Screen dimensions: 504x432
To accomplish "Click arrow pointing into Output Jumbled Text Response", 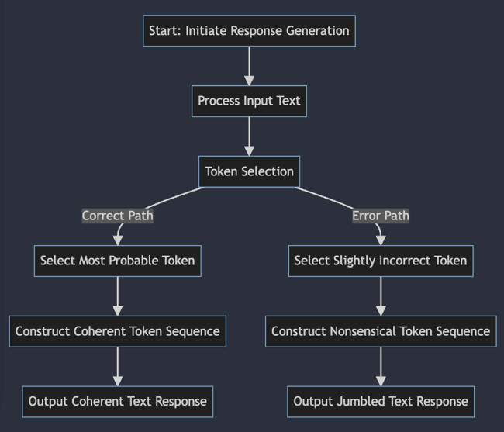I will [381, 366].
